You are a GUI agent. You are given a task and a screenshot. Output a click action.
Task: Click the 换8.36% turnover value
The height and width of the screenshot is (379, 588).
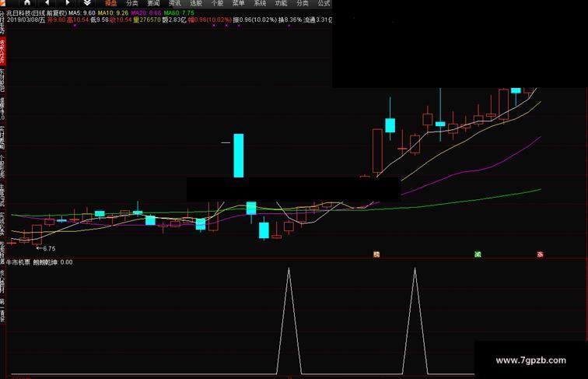click(x=290, y=20)
